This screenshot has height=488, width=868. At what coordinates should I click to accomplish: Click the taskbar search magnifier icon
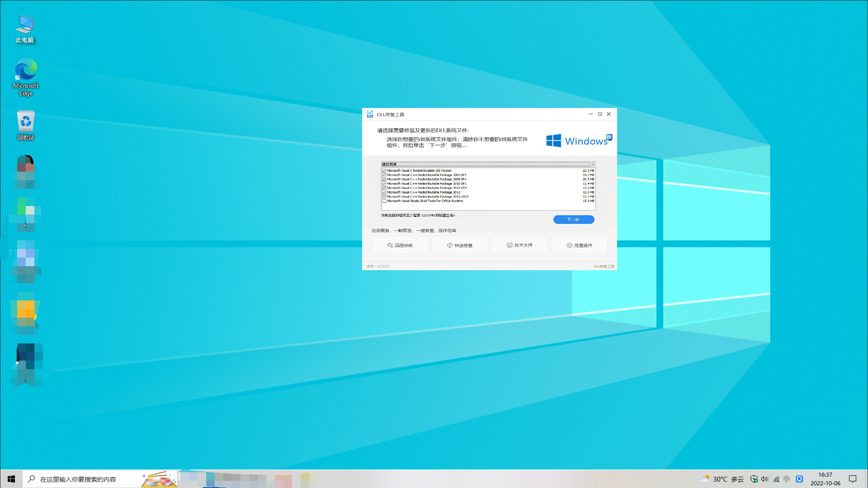click(x=31, y=479)
